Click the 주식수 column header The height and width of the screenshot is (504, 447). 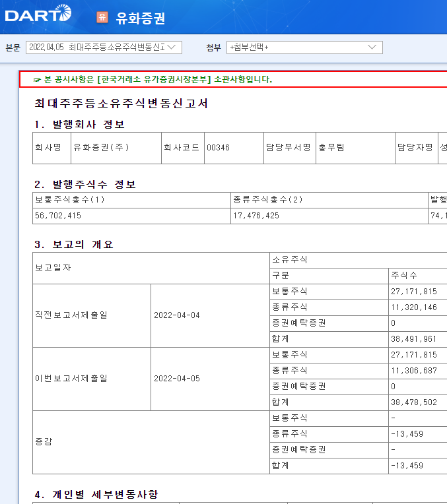[418, 276]
